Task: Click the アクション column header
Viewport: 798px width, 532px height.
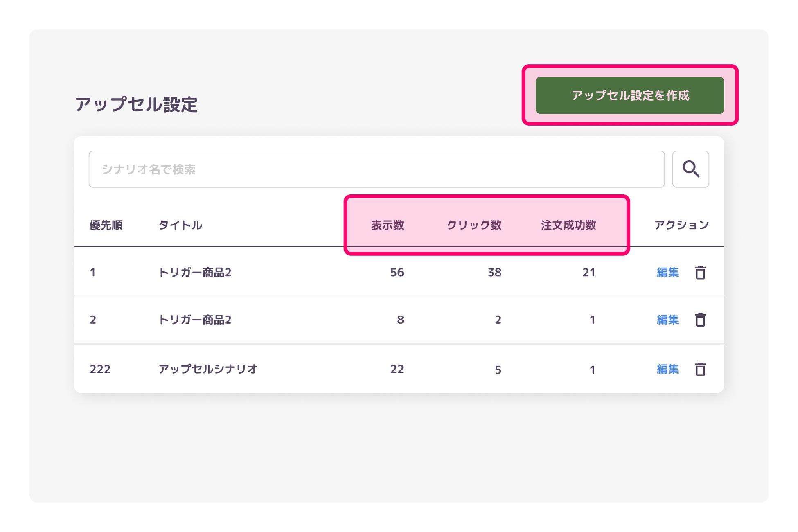Action: (x=681, y=225)
